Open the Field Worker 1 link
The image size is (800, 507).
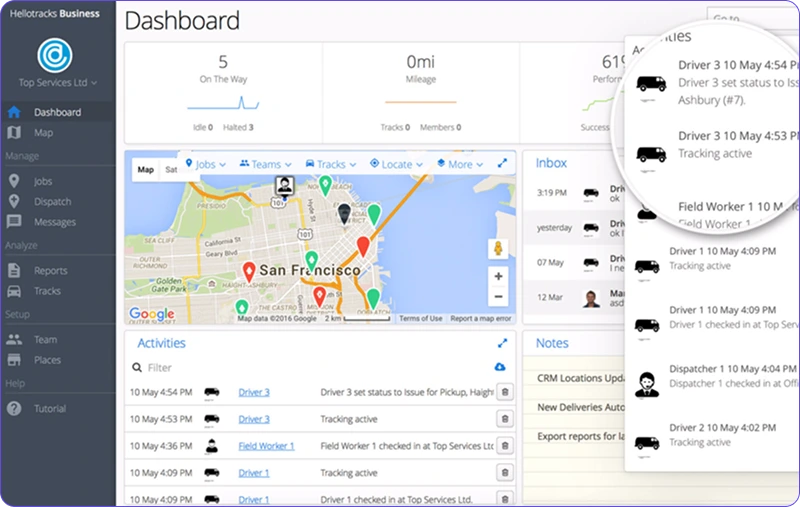[266, 446]
